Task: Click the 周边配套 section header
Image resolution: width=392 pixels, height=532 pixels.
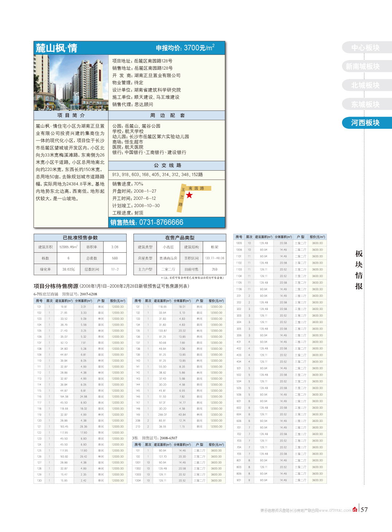Action: [x=167, y=115]
